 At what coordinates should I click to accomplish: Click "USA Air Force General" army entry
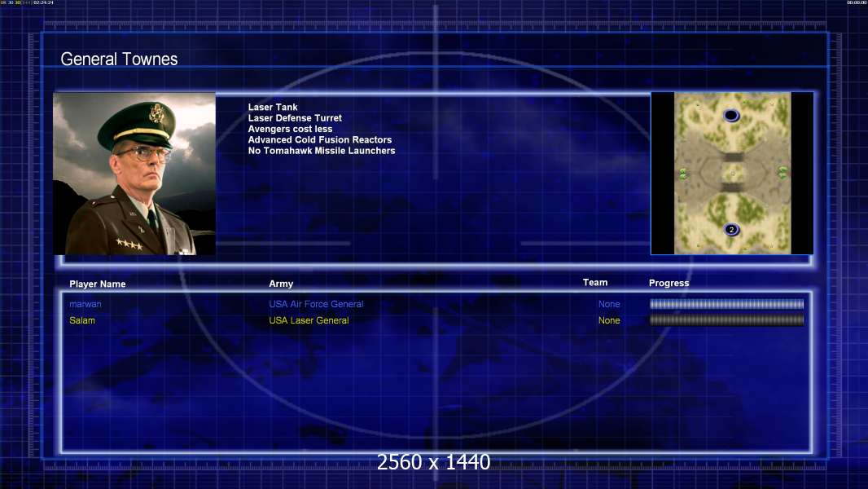tap(316, 304)
